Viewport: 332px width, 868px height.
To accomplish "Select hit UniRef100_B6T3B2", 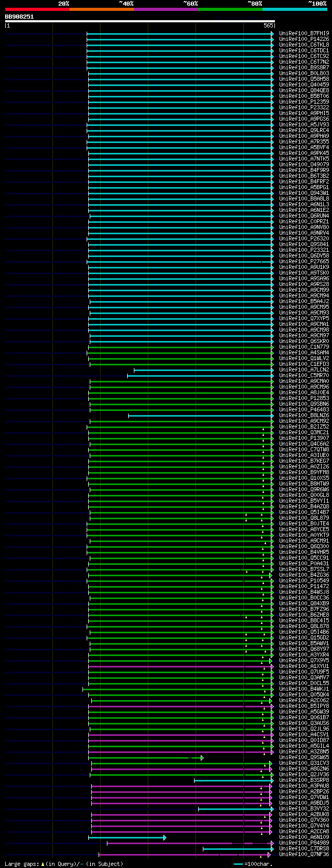I will click(x=304, y=176).
